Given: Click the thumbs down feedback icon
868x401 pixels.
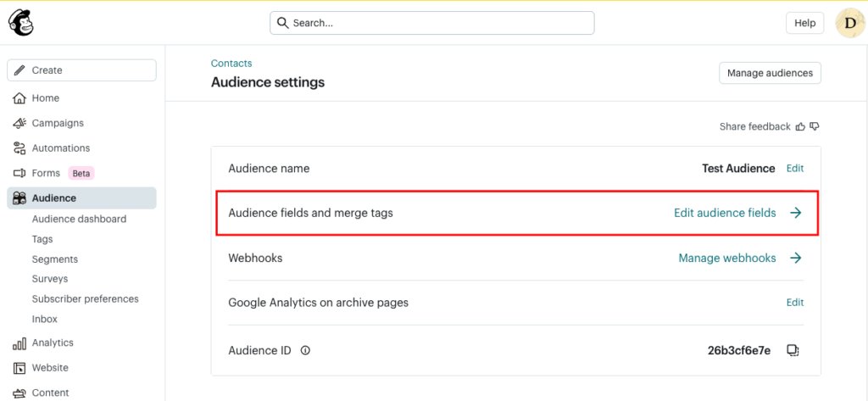Looking at the screenshot, I should [x=815, y=126].
